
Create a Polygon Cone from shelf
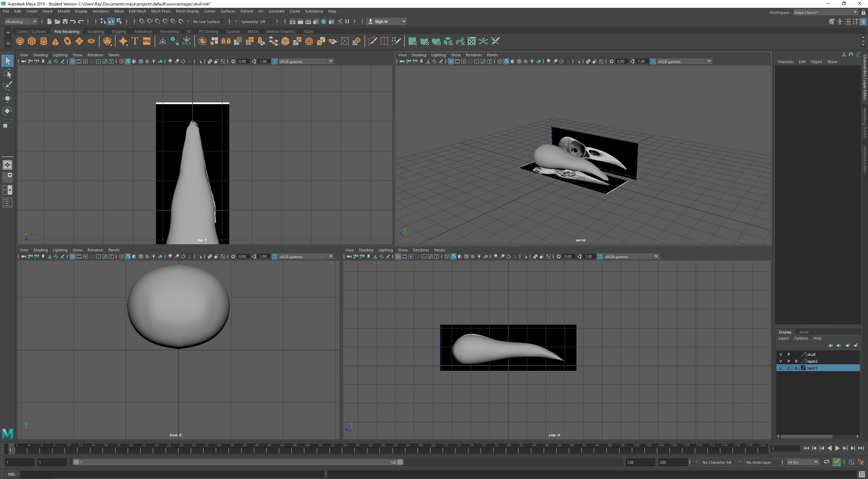coord(56,41)
